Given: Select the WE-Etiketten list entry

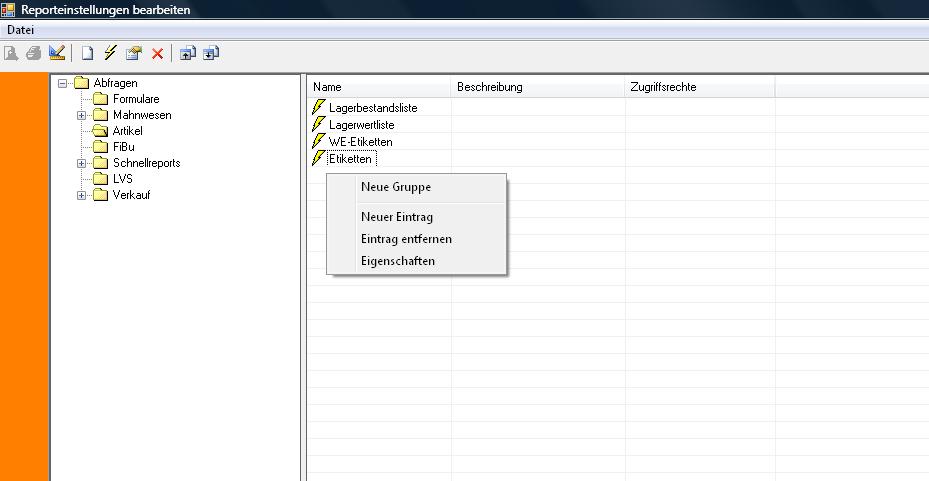Looking at the screenshot, I should tap(360, 142).
